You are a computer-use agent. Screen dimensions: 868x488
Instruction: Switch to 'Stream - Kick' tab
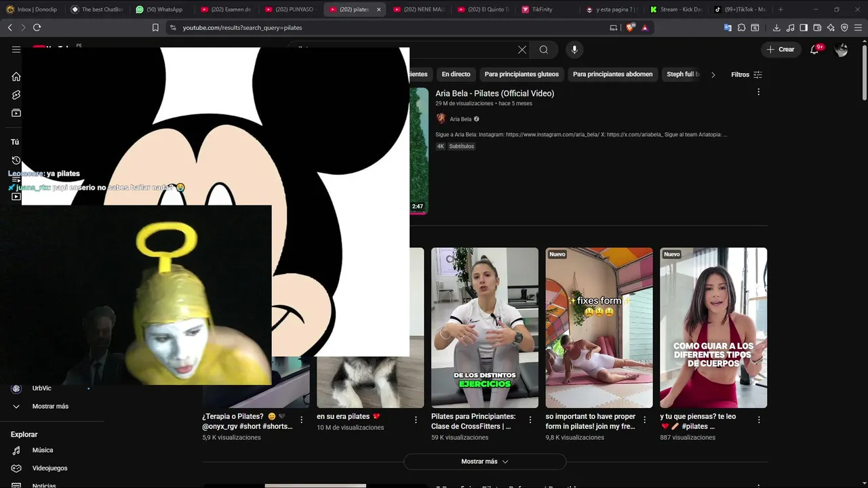676,9
